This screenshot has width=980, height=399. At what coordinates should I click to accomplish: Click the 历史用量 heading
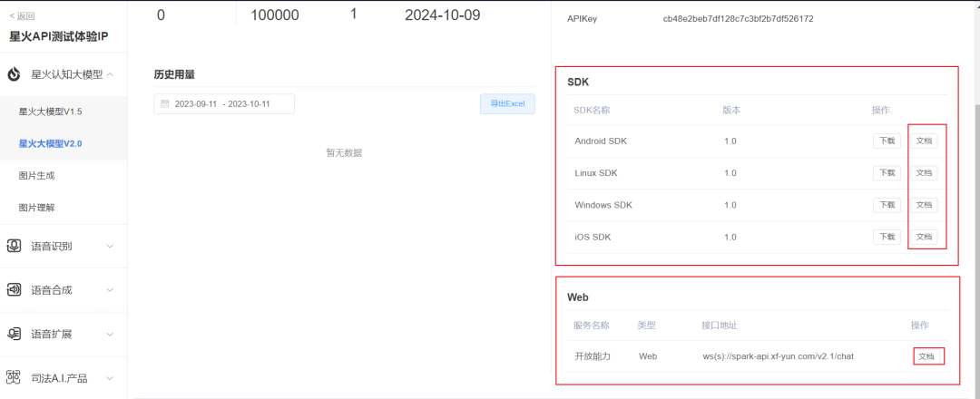[x=174, y=74]
